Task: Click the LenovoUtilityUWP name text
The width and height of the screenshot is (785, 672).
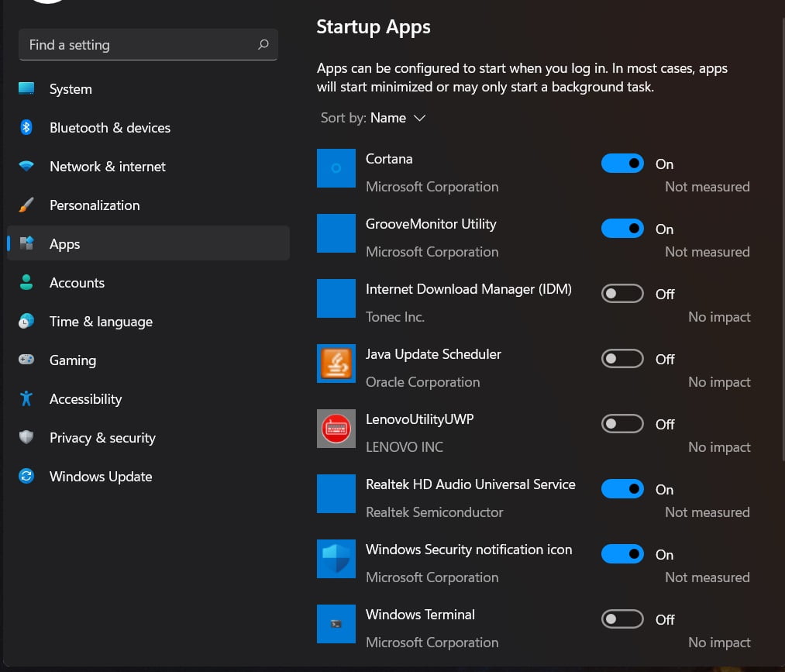Action: point(419,419)
